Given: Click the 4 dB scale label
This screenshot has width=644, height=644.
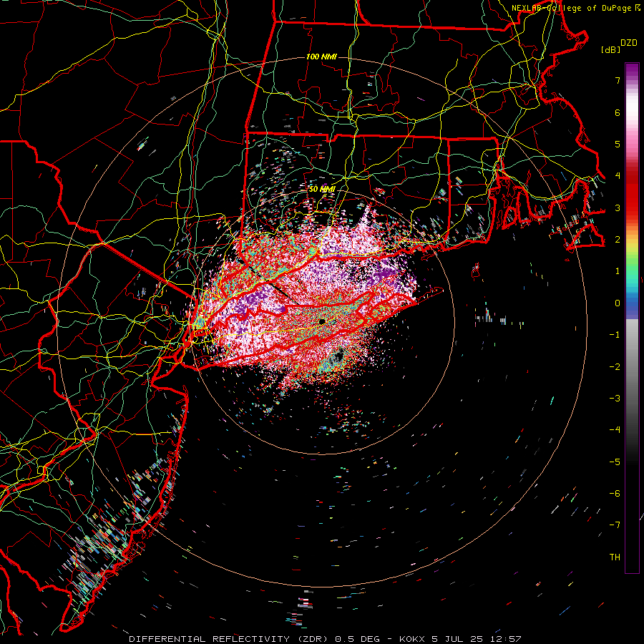Looking at the screenshot, I should tap(618, 176).
